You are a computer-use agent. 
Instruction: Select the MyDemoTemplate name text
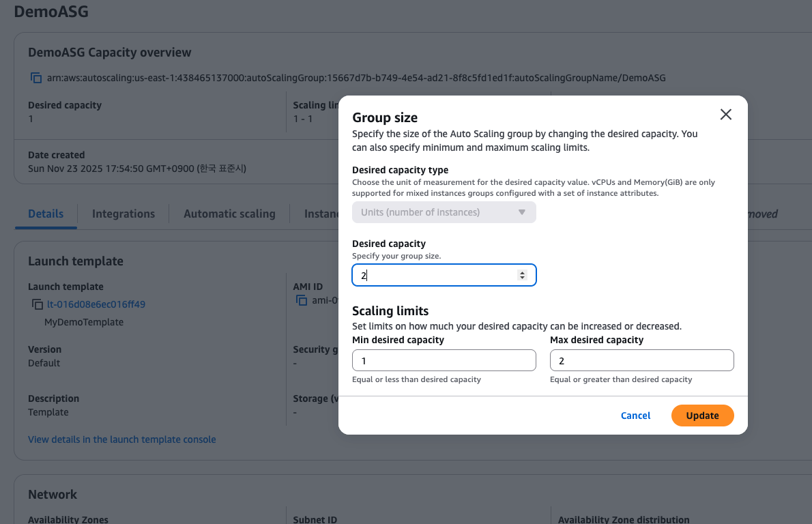[x=84, y=322]
